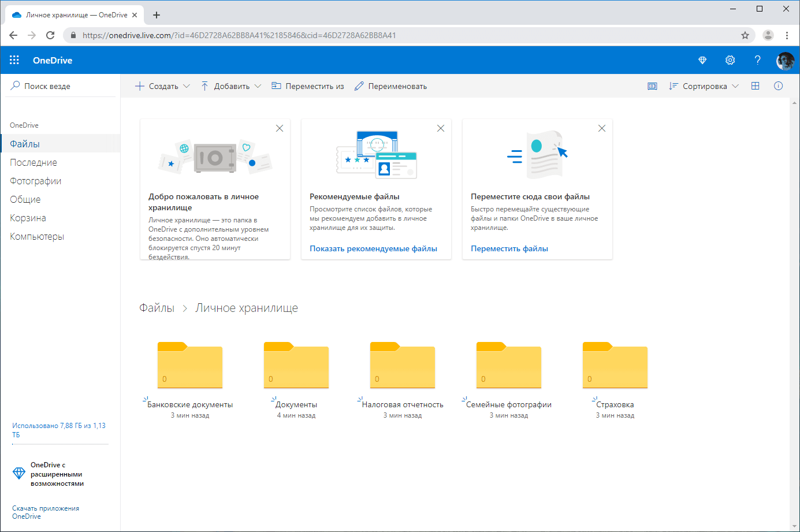Click the search magnifier in sidebar

[16, 85]
